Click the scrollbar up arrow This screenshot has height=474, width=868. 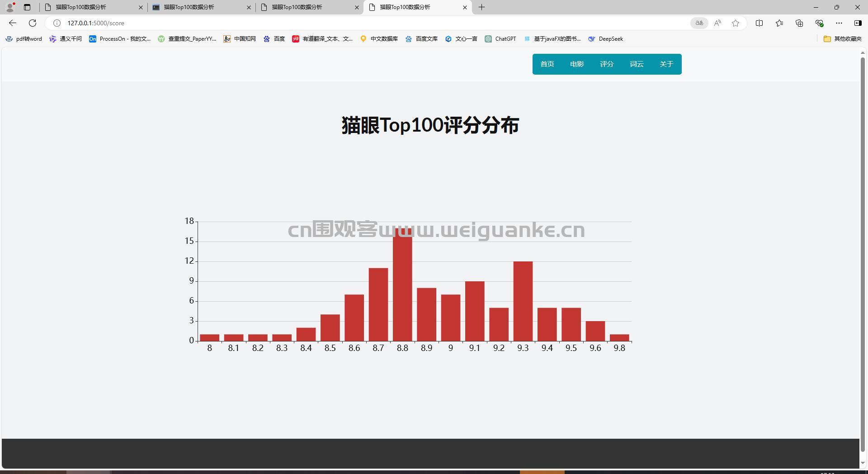pos(863,52)
